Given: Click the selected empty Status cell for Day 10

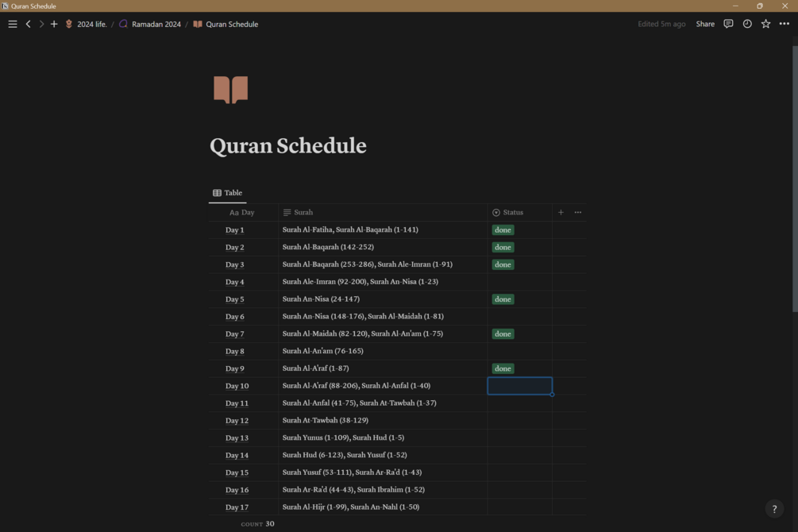Looking at the screenshot, I should pyautogui.click(x=519, y=385).
